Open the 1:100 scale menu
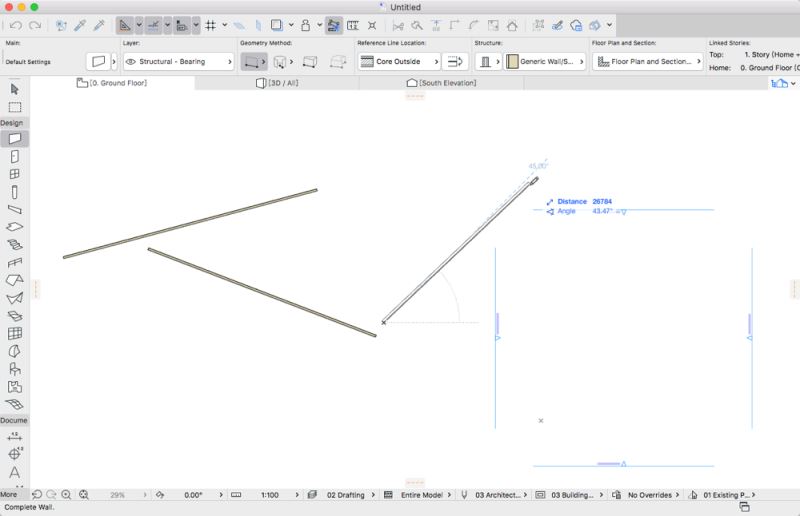The width and height of the screenshot is (800, 516). tap(270, 495)
